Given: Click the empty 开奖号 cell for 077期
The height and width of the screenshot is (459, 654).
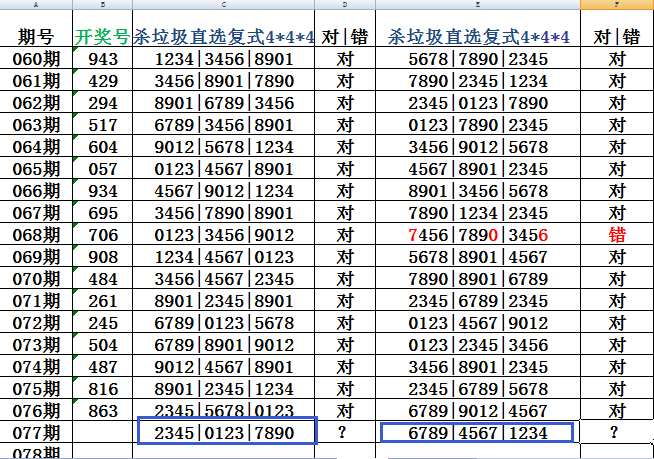Looking at the screenshot, I should click(102, 431).
